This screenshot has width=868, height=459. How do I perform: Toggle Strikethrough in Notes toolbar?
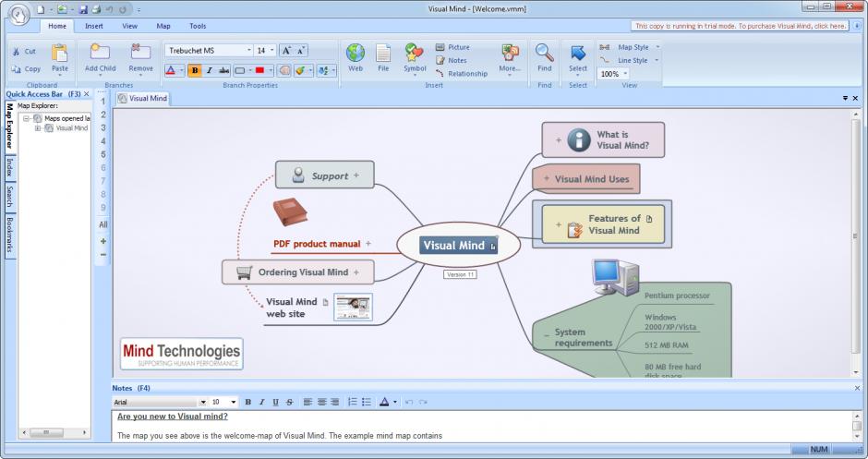290,402
